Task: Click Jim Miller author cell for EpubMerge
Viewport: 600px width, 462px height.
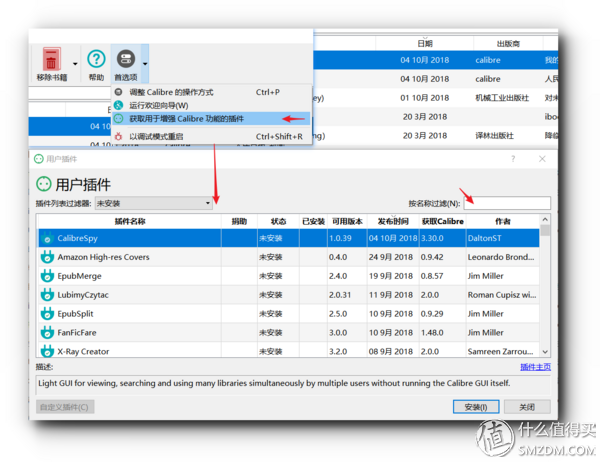Action: [x=503, y=276]
